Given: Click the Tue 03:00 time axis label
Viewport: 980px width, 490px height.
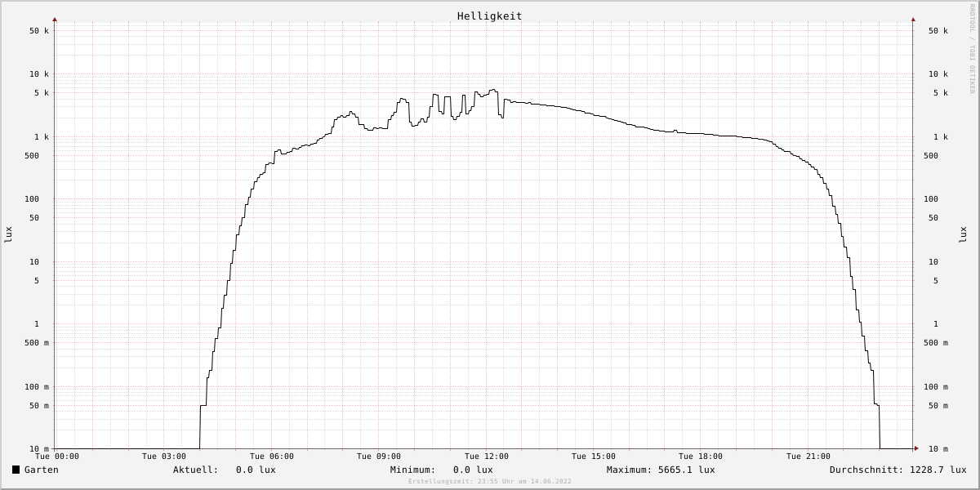Looking at the screenshot, I should pos(164,457).
